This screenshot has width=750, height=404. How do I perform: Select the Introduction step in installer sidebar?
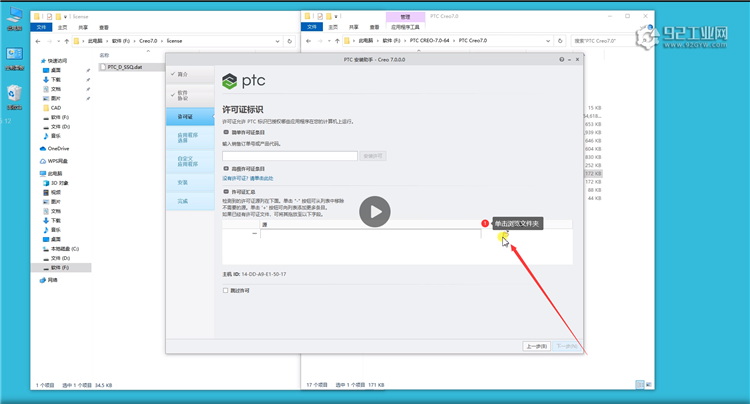point(190,74)
